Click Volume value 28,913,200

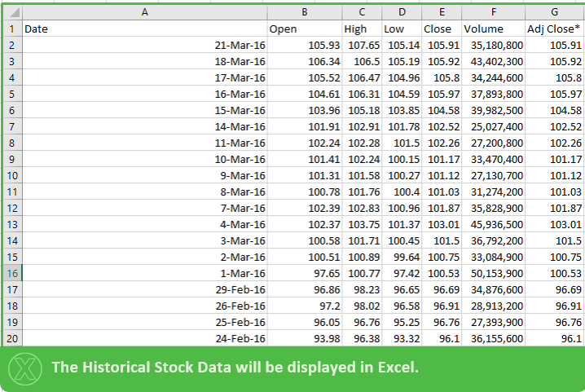click(493, 306)
